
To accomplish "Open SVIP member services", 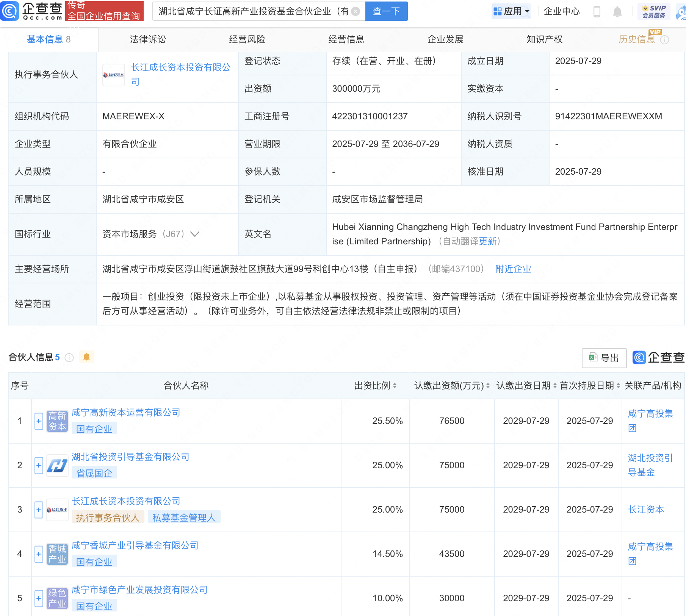I will (654, 11).
